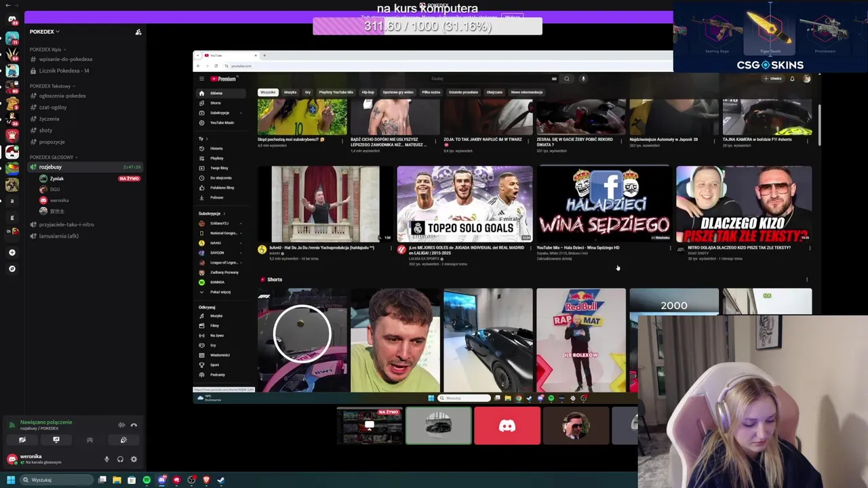Select the Muzyka filter chip
Screen dimensions: 868x488
(x=290, y=92)
